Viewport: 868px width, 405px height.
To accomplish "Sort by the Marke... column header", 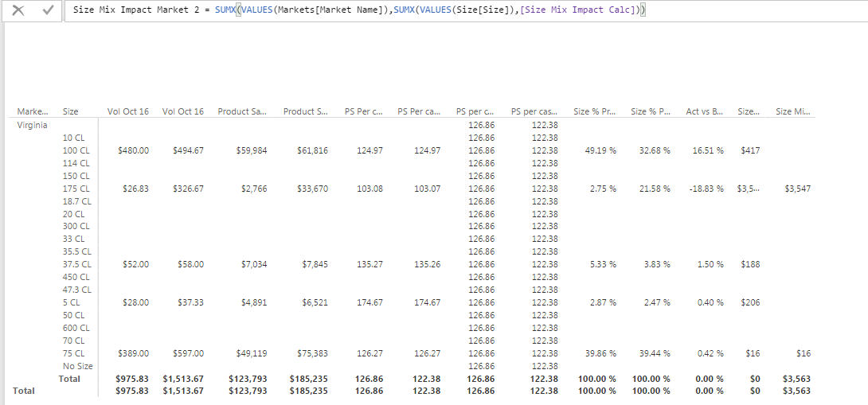I will point(33,111).
